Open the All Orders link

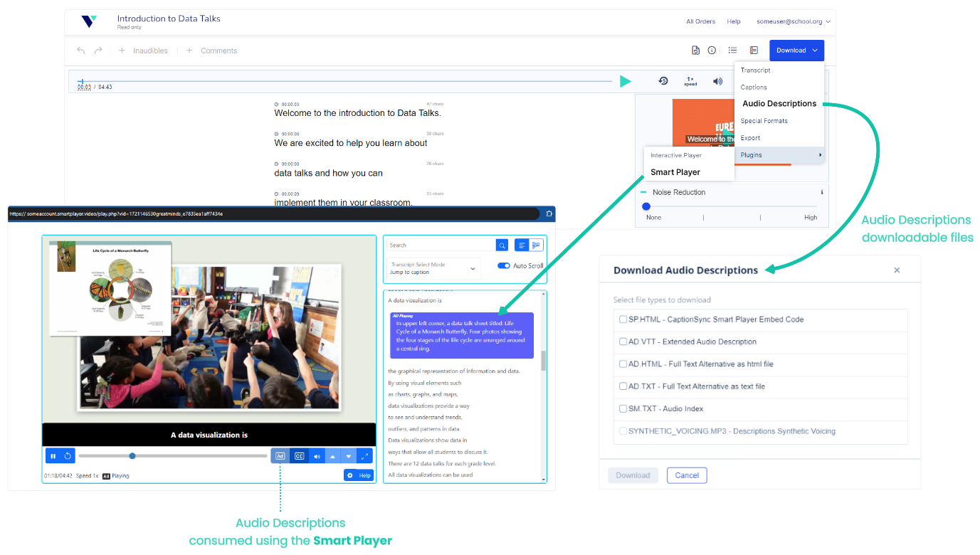(700, 21)
